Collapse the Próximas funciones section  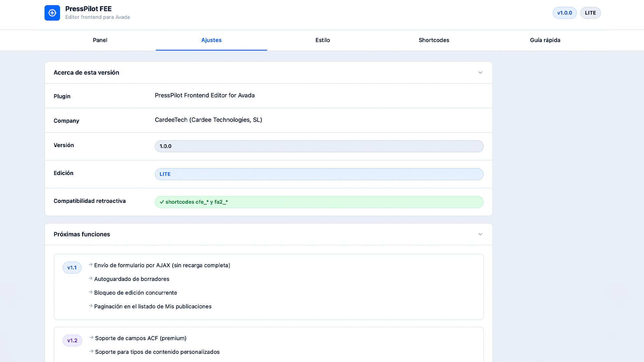[x=480, y=234]
